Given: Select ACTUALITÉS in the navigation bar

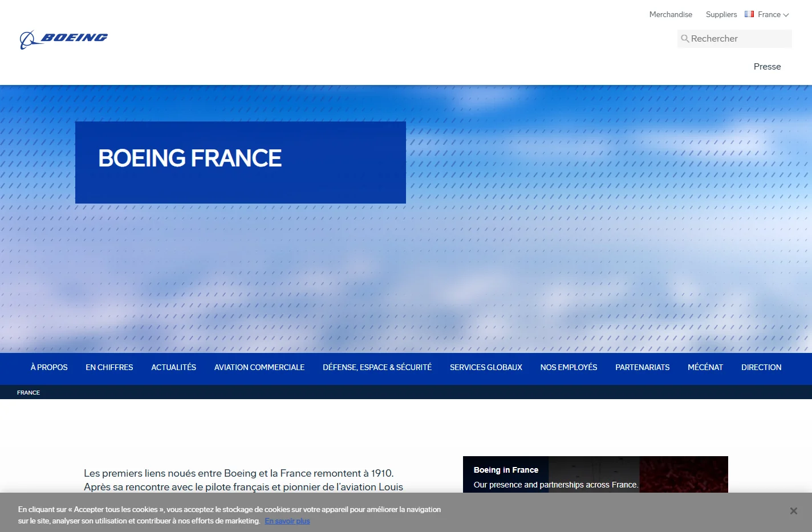Looking at the screenshot, I should coord(174,368).
